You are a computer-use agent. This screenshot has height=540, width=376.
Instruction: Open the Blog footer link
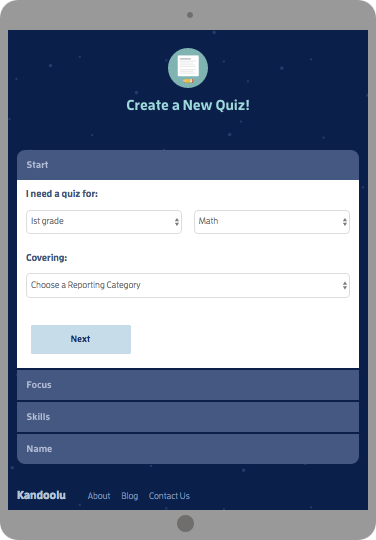(x=129, y=496)
